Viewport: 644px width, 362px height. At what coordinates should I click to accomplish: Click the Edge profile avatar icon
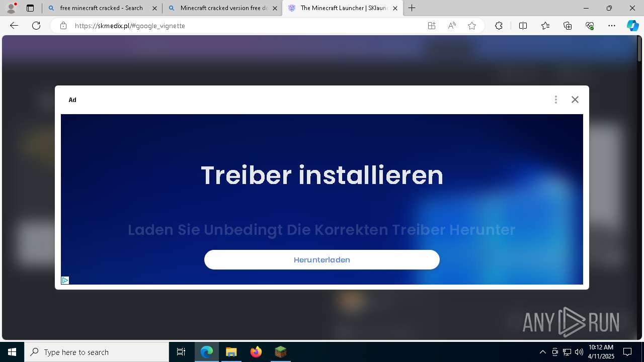pos(11,8)
